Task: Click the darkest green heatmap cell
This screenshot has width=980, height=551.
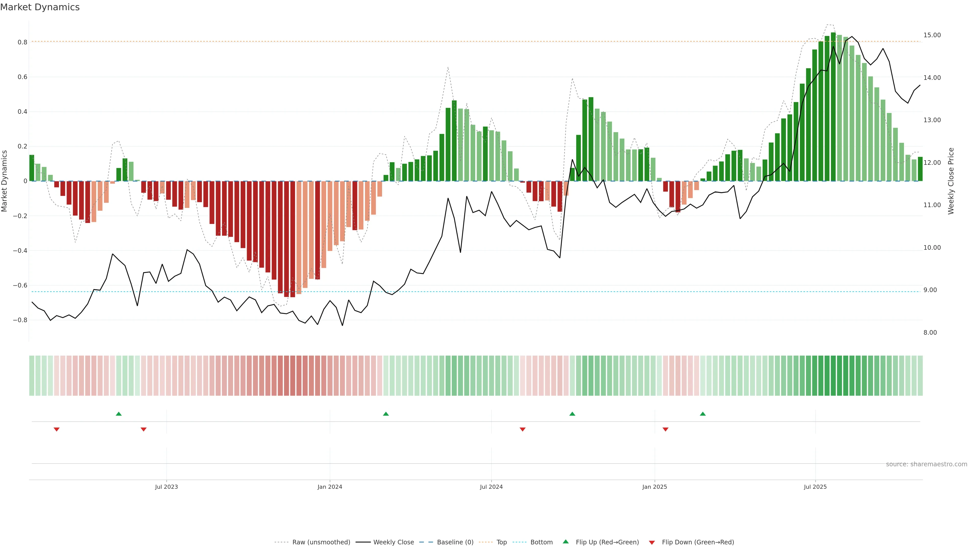Action: [833, 376]
